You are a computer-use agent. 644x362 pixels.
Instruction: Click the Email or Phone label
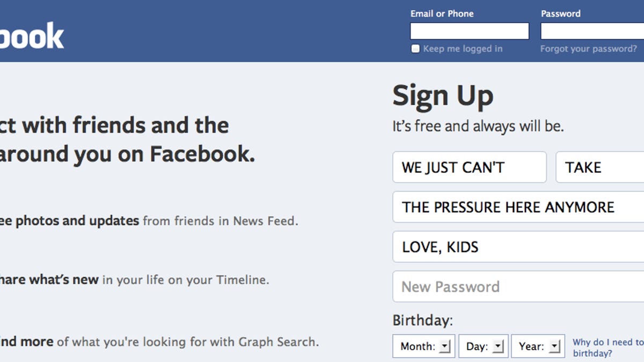442,14
